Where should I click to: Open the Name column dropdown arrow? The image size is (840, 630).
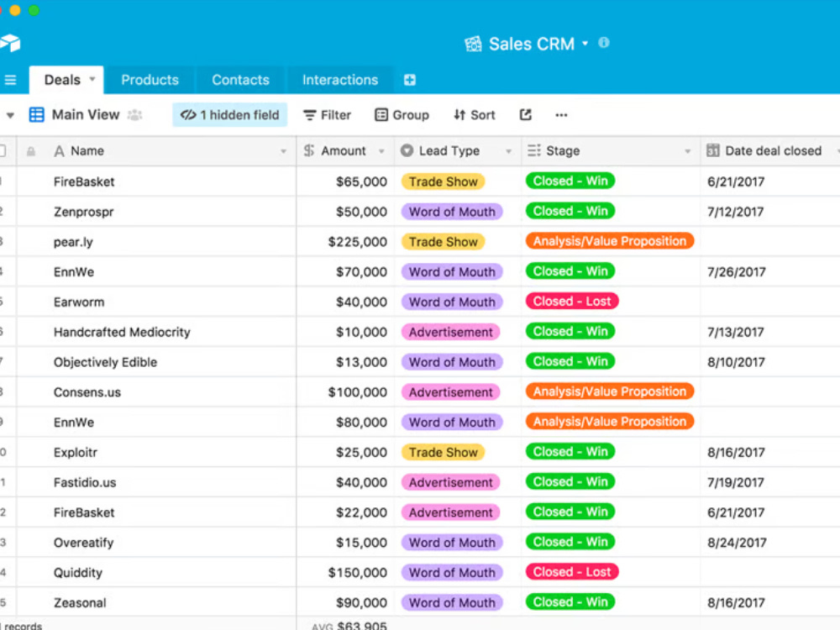click(x=283, y=151)
